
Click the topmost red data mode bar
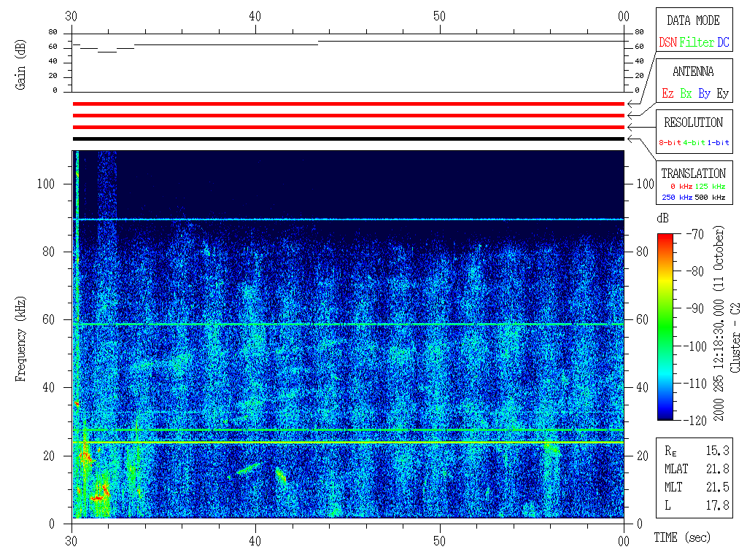(x=348, y=104)
